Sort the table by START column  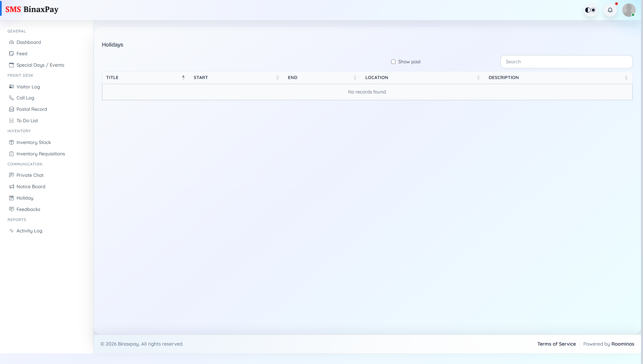pos(201,77)
